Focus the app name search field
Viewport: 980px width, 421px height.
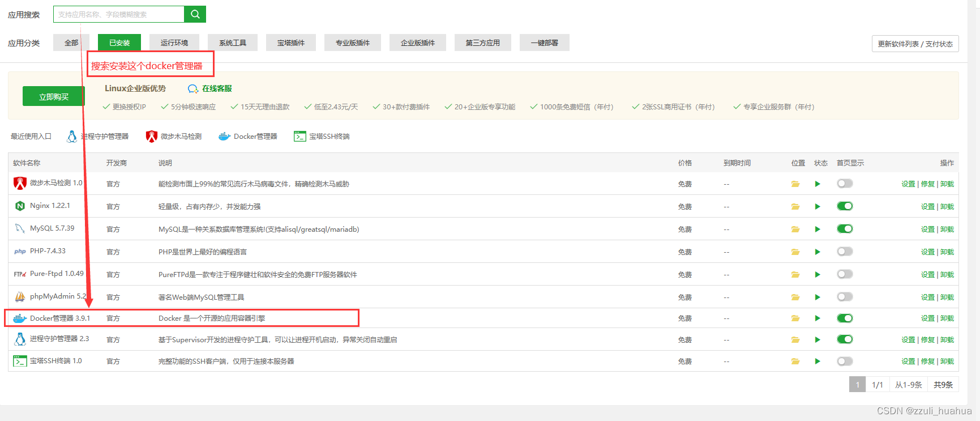(119, 14)
